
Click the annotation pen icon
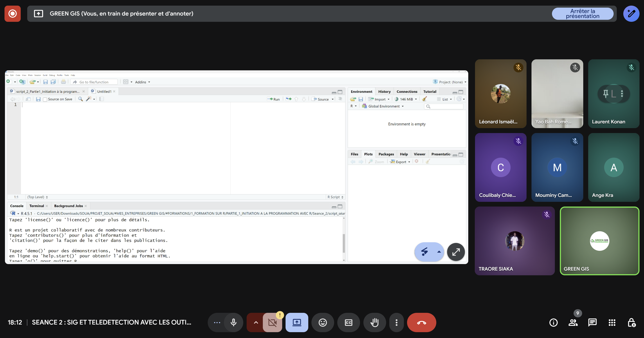[631, 14]
